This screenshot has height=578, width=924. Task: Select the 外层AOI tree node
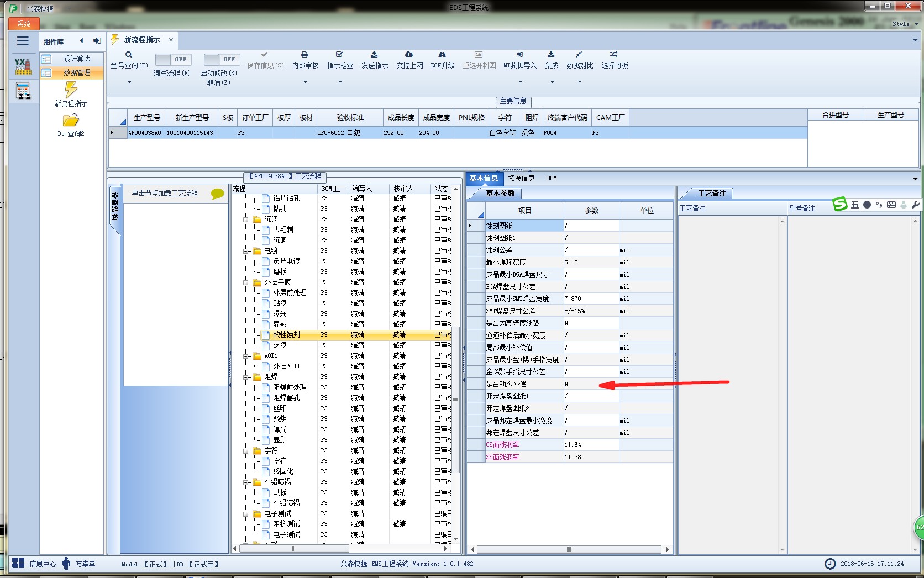pos(286,367)
